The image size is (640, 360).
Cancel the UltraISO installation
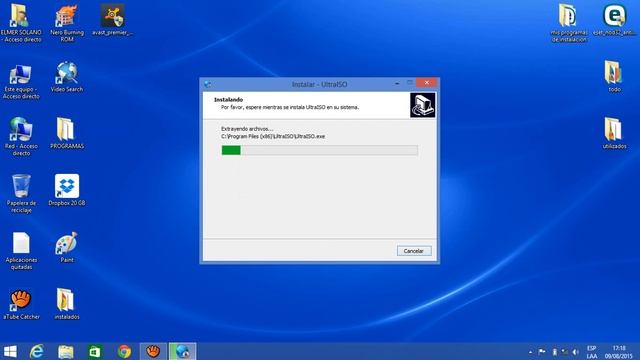point(414,251)
